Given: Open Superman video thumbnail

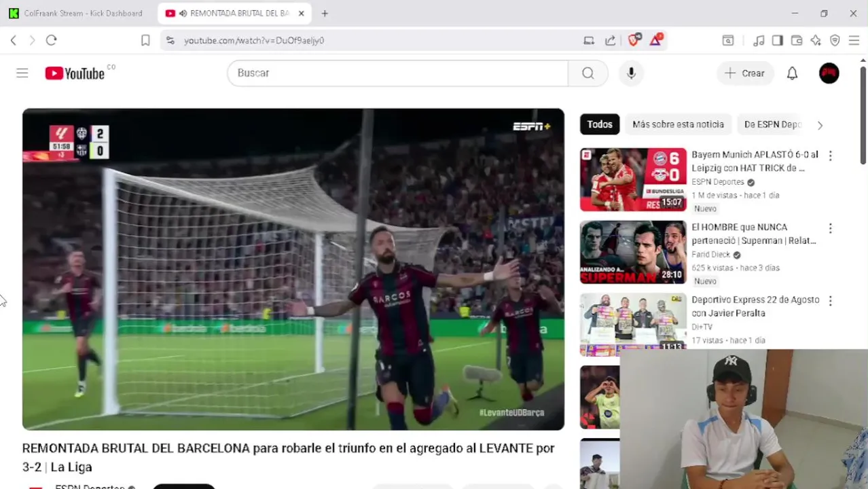Looking at the screenshot, I should [x=633, y=252].
